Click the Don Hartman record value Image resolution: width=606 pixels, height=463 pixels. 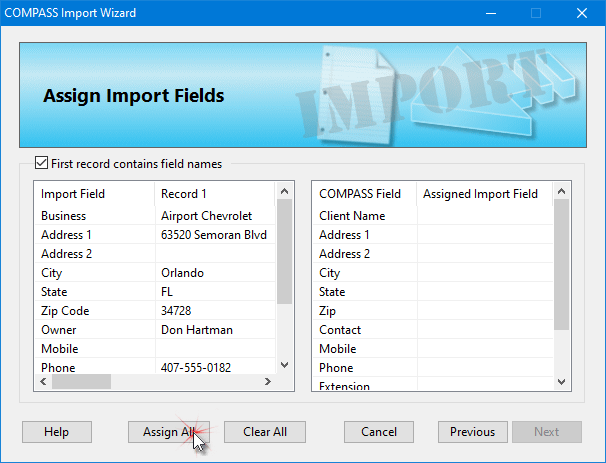197,330
